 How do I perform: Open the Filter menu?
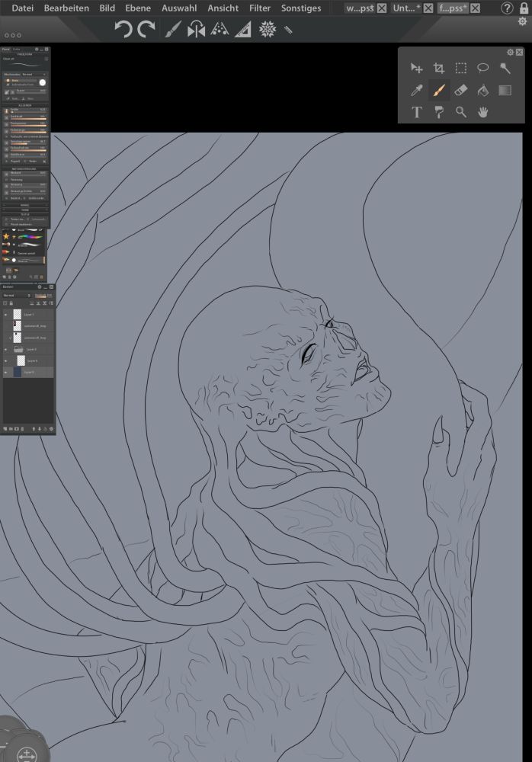click(x=260, y=8)
